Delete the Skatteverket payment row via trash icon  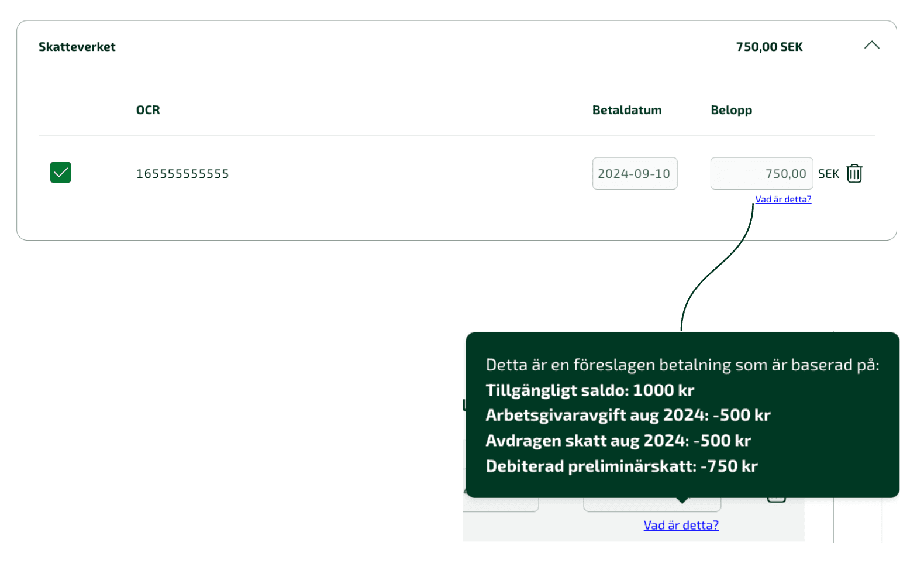pyautogui.click(x=854, y=173)
